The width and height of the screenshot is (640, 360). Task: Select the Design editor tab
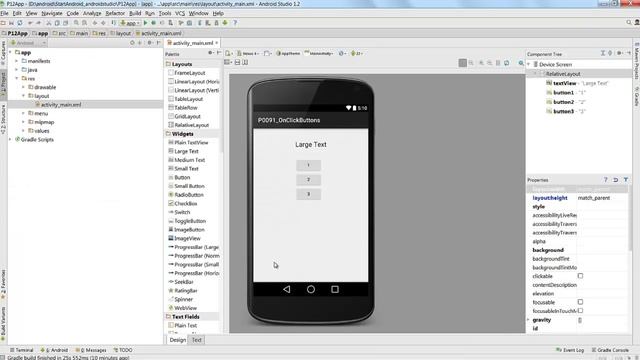click(x=178, y=340)
